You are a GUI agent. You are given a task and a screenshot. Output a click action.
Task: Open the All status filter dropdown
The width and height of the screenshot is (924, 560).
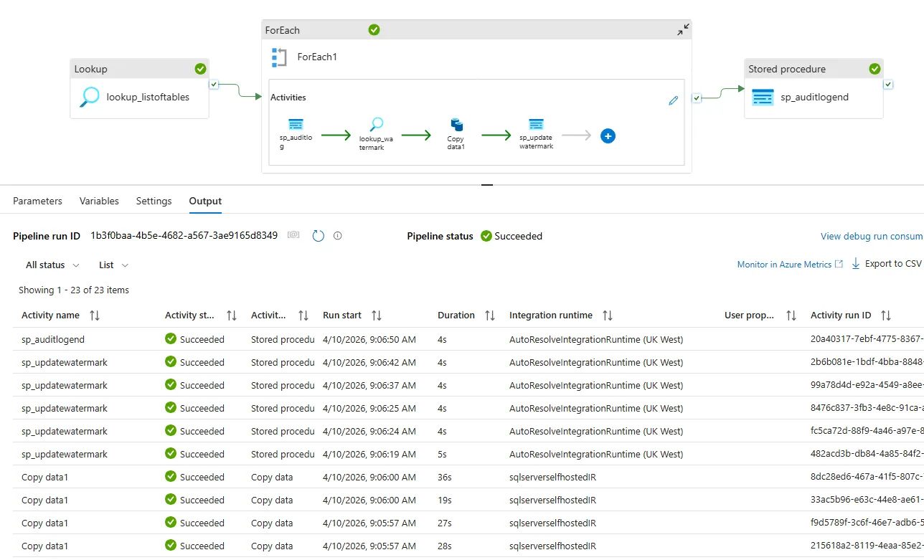52,265
